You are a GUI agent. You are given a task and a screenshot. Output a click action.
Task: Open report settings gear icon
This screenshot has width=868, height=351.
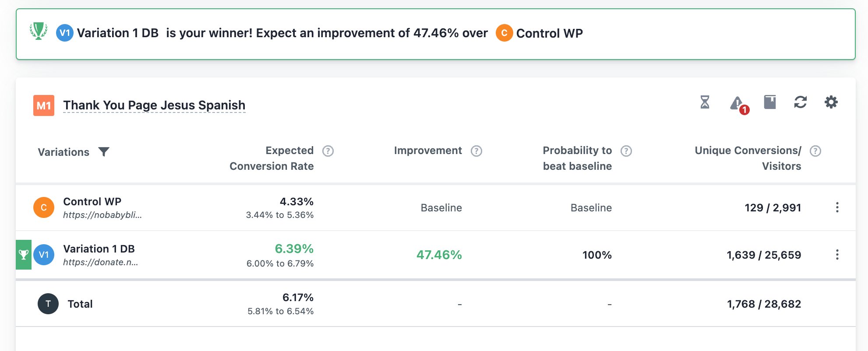tap(831, 102)
